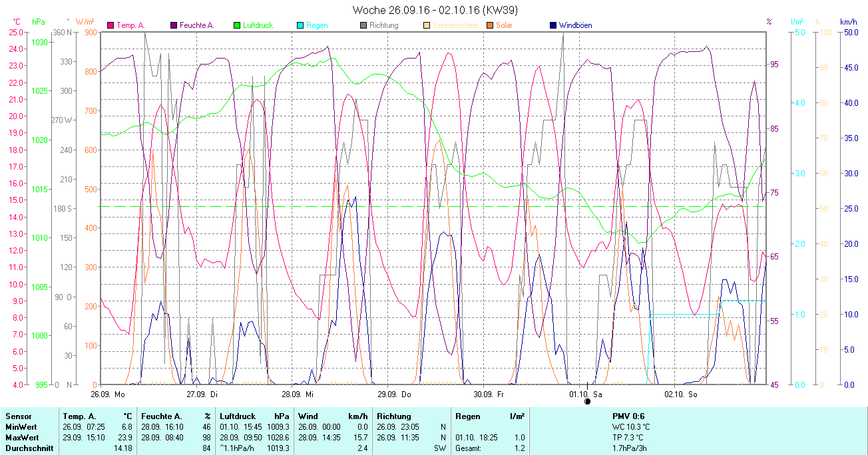The height and width of the screenshot is (455, 868).
Task: Select the 'Windböen' legend label
Action: coord(575,25)
